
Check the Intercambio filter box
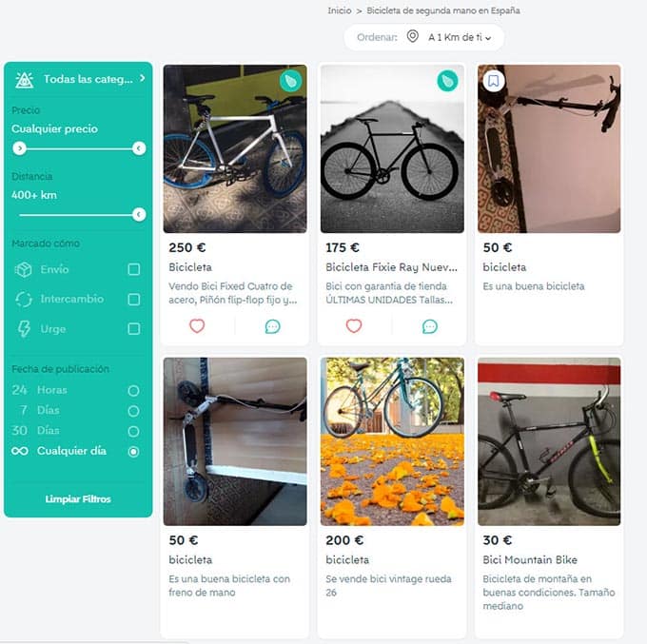[x=134, y=300]
